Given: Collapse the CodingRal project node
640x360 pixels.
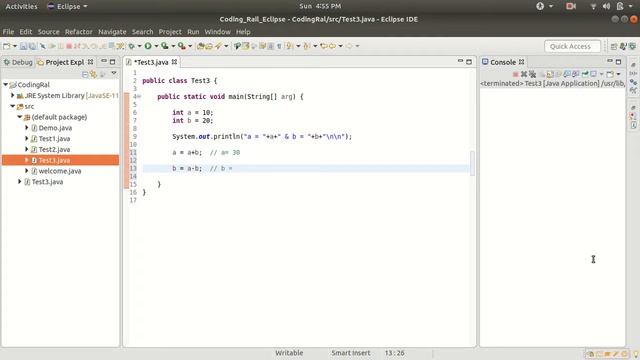Looking at the screenshot, I should point(6,84).
